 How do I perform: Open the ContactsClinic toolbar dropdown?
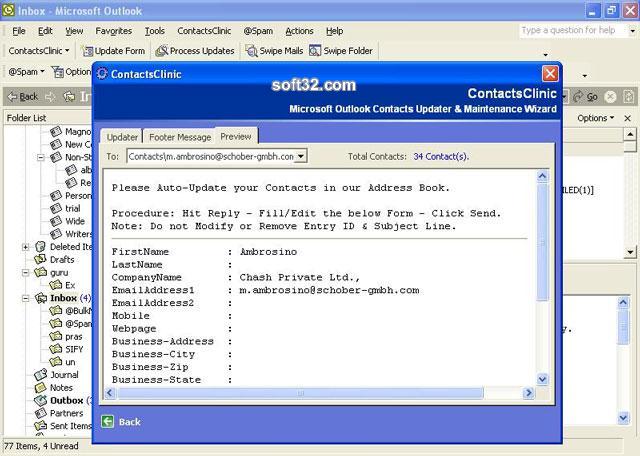[x=39, y=51]
